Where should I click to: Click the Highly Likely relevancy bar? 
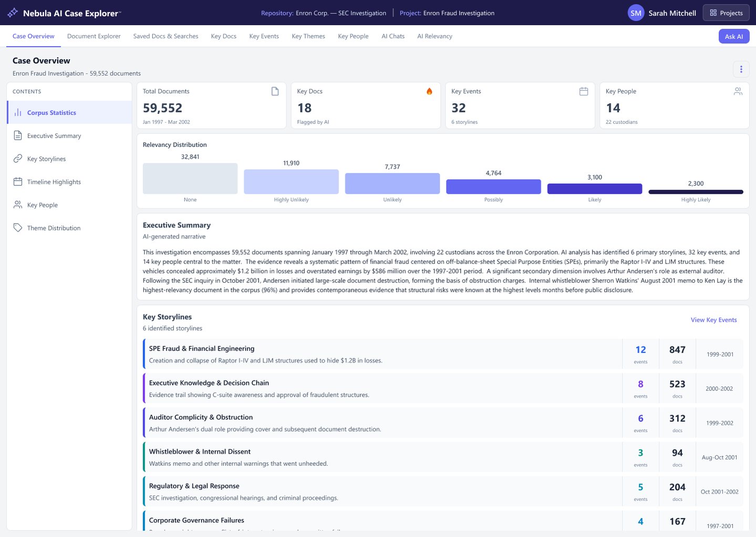696,192
